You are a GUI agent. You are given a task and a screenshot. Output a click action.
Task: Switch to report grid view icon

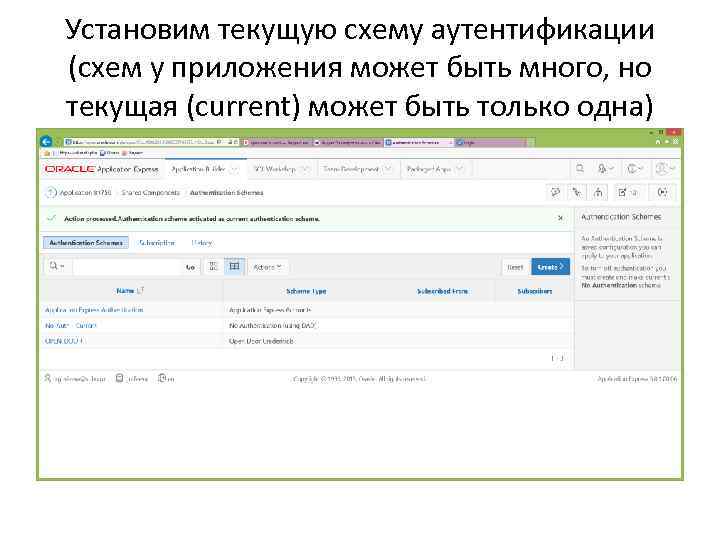click(234, 266)
